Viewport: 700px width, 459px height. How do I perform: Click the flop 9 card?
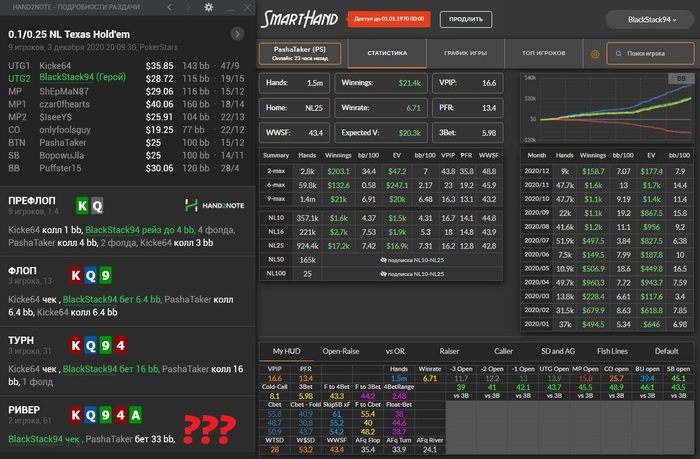pos(105,275)
